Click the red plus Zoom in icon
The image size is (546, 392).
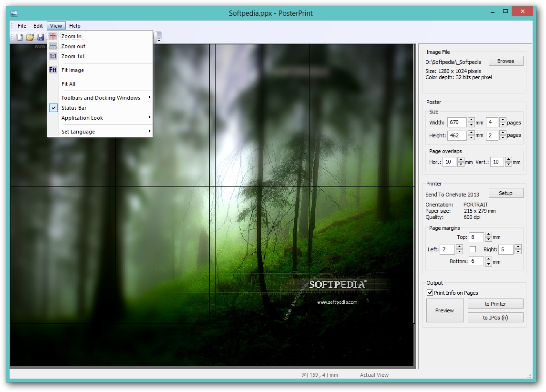53,36
